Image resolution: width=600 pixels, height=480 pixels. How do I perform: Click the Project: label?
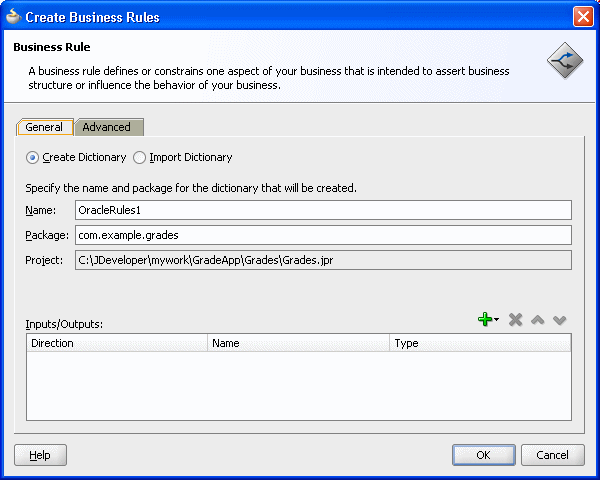pyautogui.click(x=44, y=260)
